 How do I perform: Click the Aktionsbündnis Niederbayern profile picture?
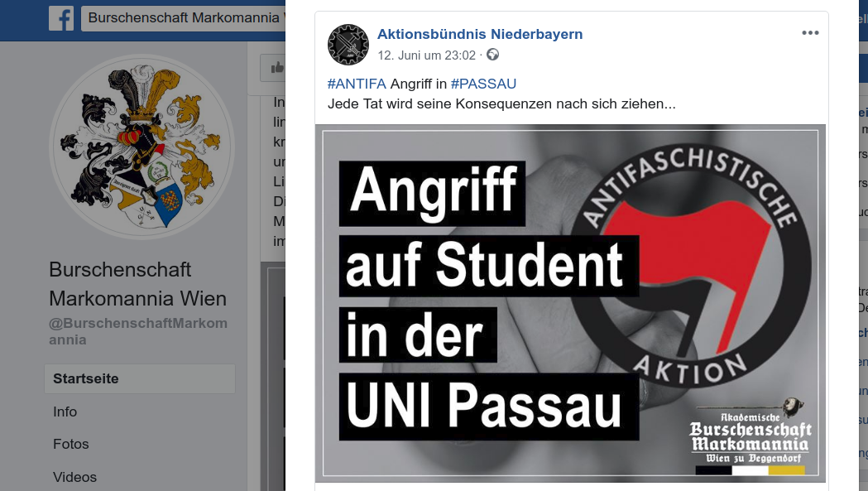tap(348, 45)
